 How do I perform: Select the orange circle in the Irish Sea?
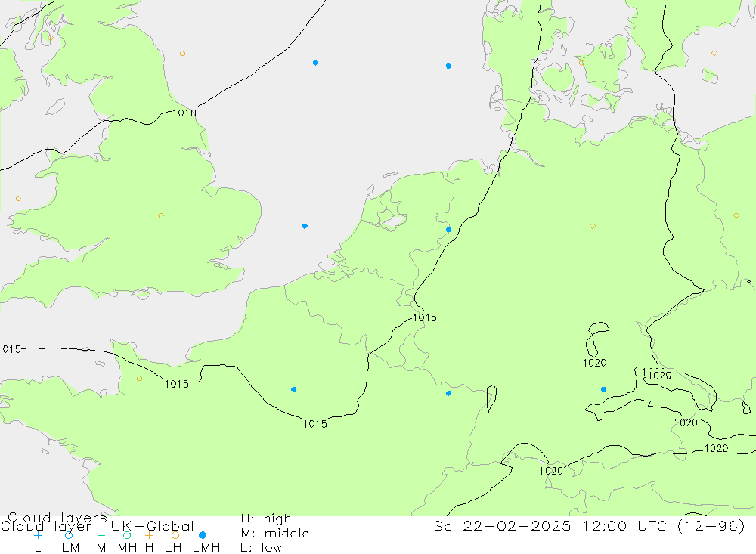click(x=18, y=199)
